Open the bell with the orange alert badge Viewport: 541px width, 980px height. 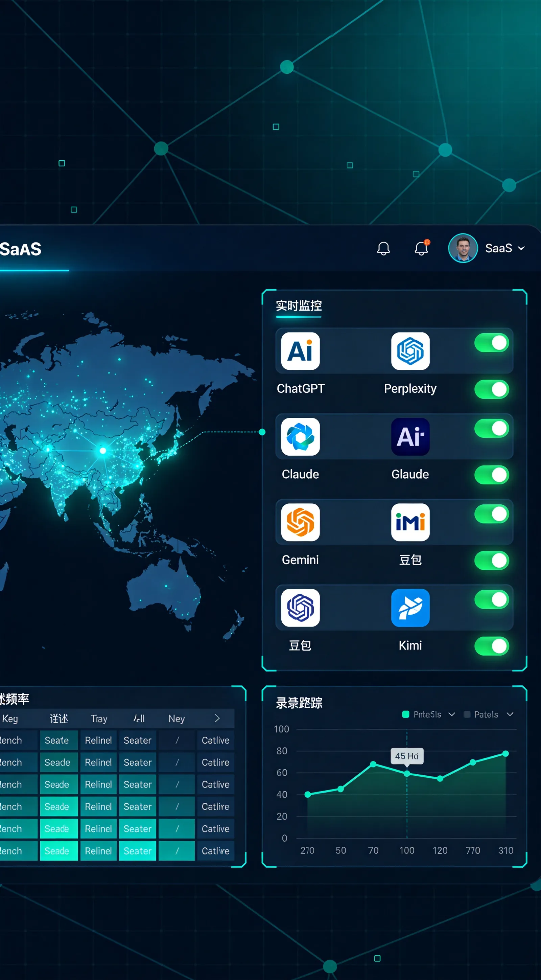[x=422, y=248]
